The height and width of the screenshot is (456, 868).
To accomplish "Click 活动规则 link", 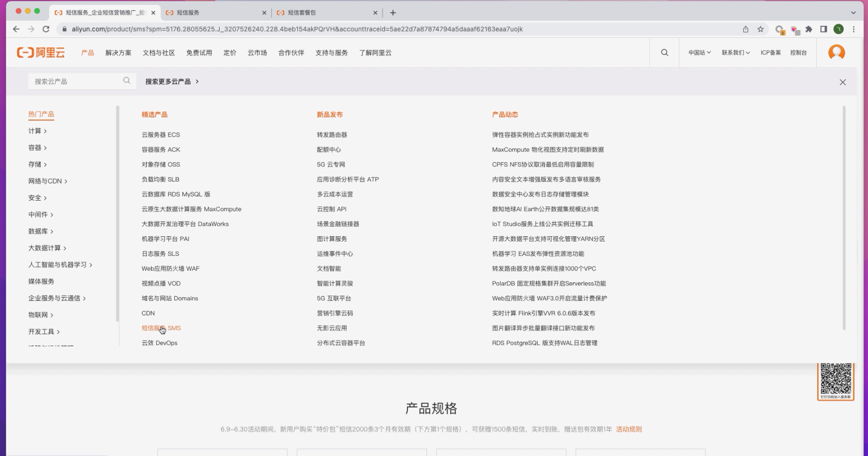I will point(629,429).
